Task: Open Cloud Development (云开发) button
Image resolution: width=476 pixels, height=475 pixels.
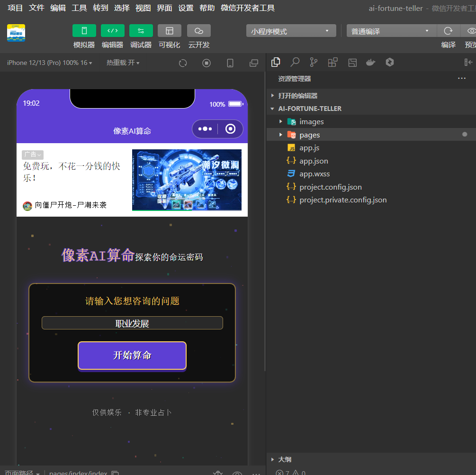Action: (199, 31)
